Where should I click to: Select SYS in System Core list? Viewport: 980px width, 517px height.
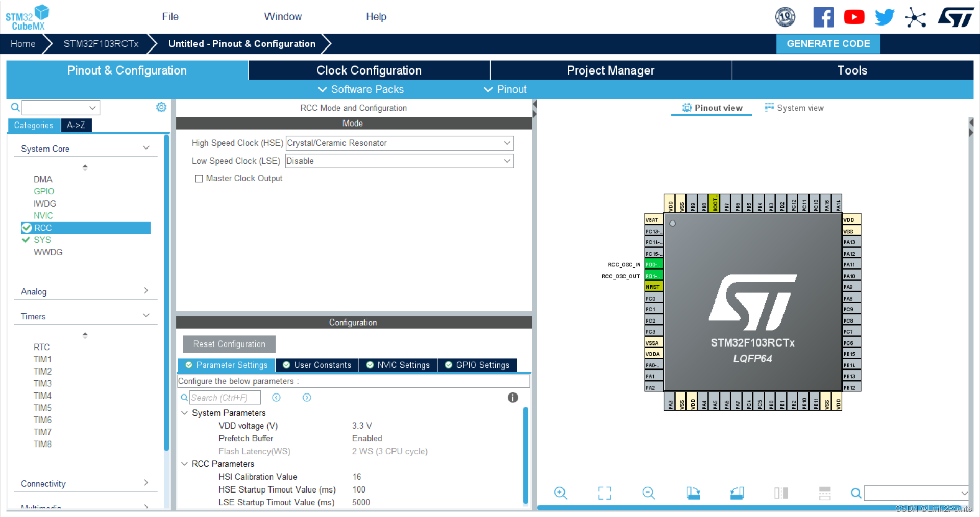pyautogui.click(x=42, y=240)
